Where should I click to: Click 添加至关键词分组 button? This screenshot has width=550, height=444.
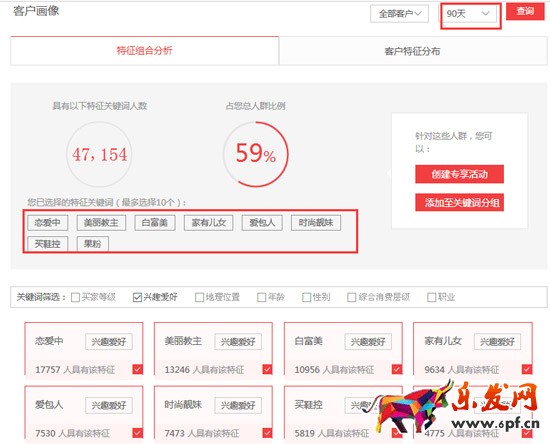[x=460, y=202]
